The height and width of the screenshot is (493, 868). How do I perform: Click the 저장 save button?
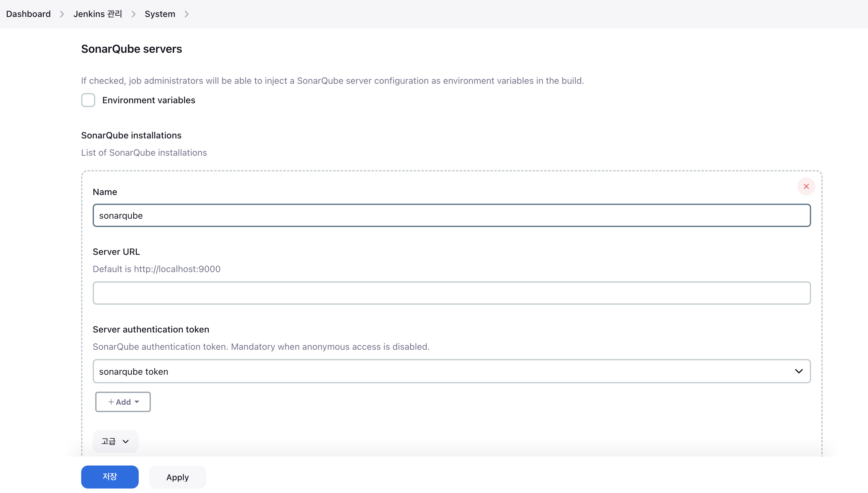110,477
